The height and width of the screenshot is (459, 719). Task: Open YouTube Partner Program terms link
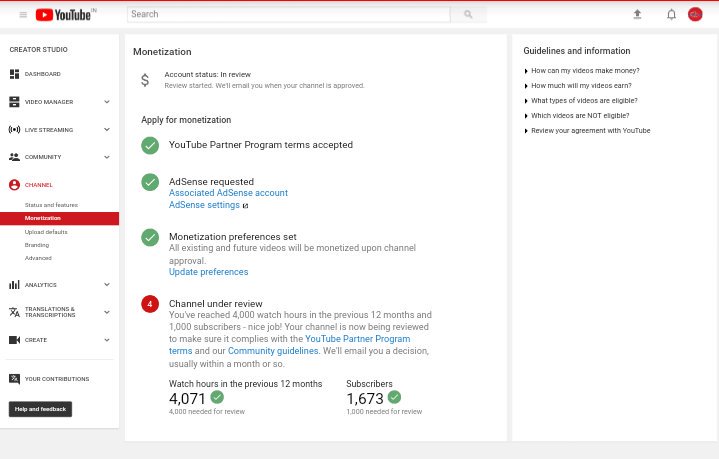pos(358,339)
